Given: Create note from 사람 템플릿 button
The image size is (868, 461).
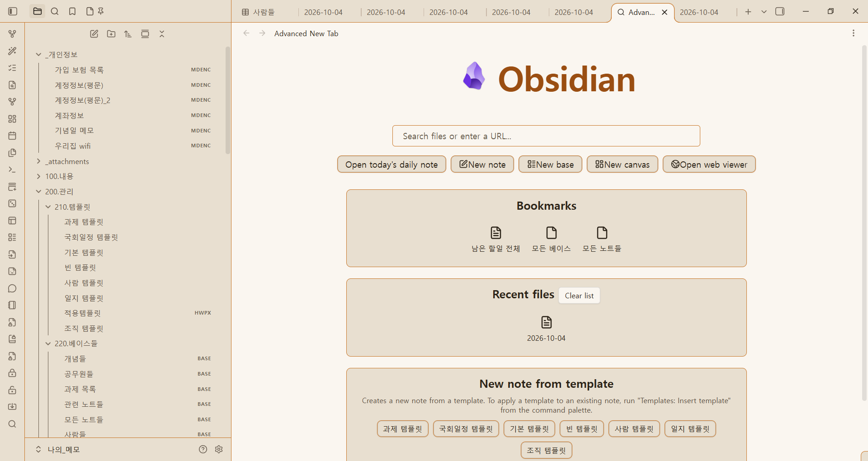Looking at the screenshot, I should 634,429.
